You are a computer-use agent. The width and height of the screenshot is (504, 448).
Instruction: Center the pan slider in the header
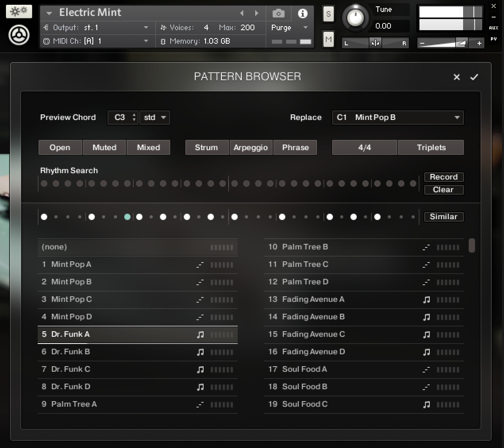pos(375,42)
